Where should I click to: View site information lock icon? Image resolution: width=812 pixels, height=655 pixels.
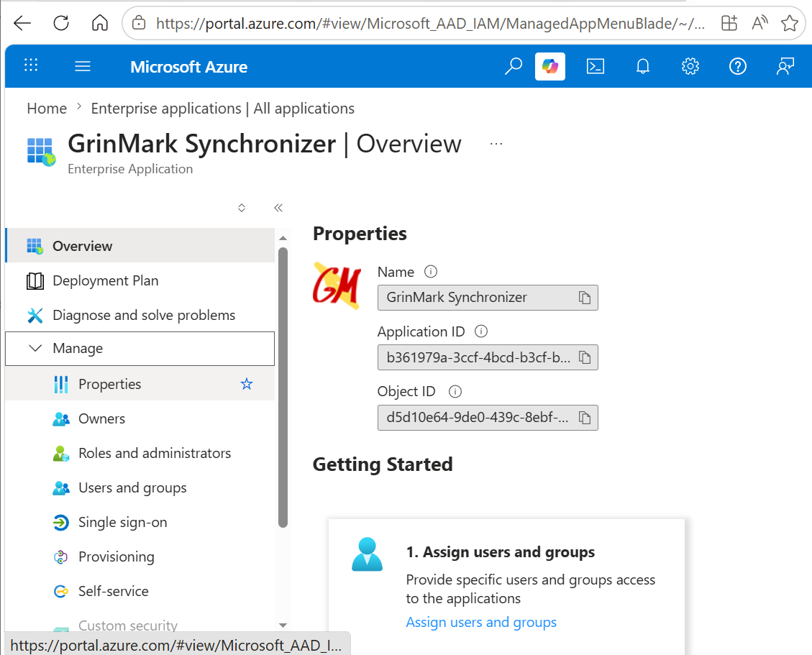(139, 23)
